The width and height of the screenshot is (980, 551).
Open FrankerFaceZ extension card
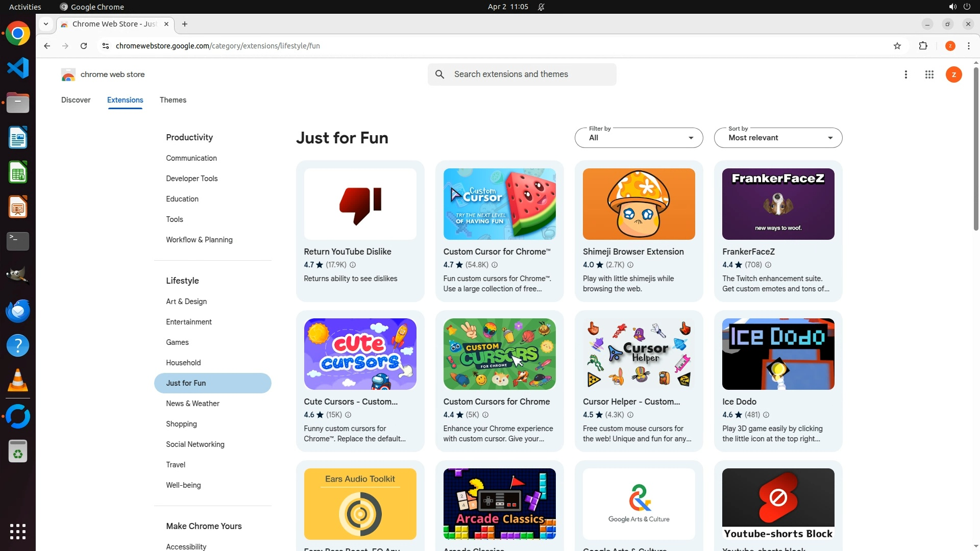(777, 231)
